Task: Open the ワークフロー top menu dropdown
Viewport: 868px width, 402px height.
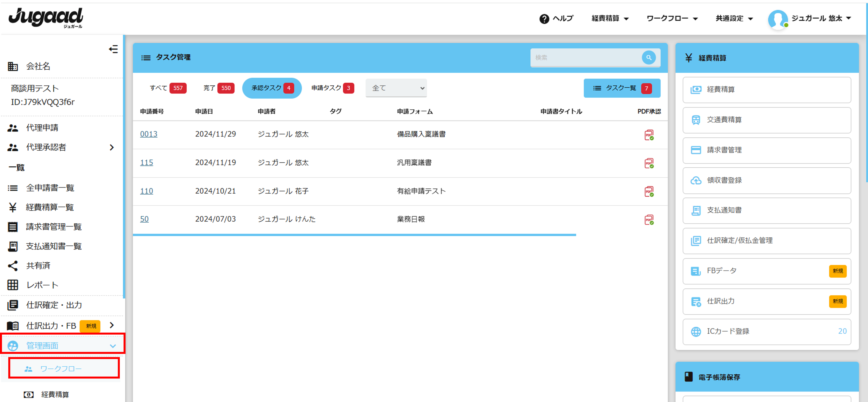Action: click(x=672, y=19)
